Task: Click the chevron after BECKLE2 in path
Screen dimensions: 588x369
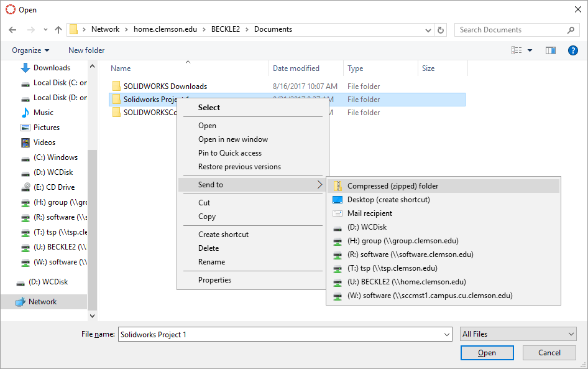Action: click(x=247, y=30)
